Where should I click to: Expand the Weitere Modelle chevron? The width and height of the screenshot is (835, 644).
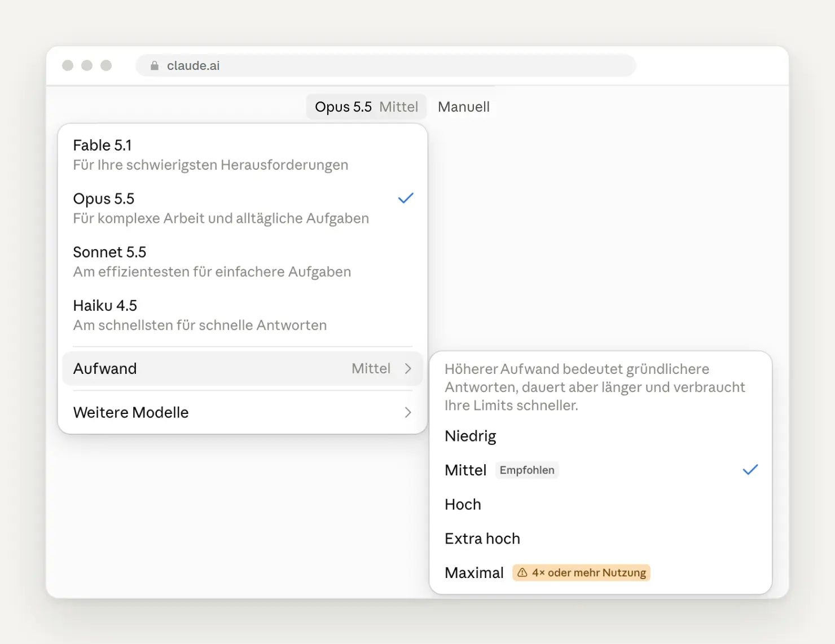tap(408, 412)
